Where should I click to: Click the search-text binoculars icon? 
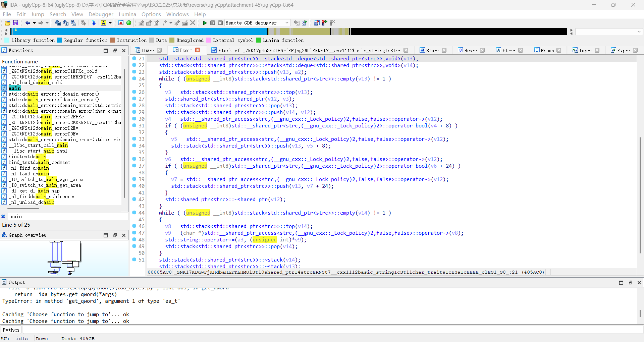click(x=66, y=23)
